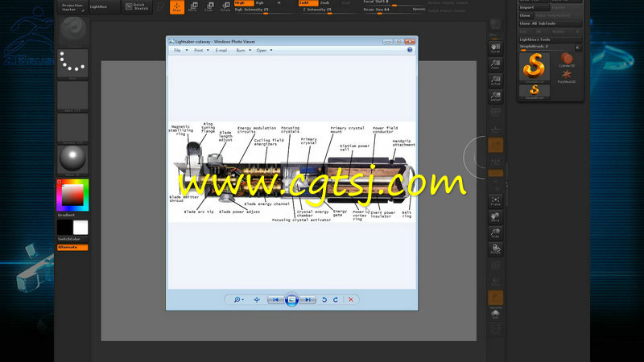Toggle the Zadd button
This screenshot has width=644, height=362.
[x=308, y=3]
